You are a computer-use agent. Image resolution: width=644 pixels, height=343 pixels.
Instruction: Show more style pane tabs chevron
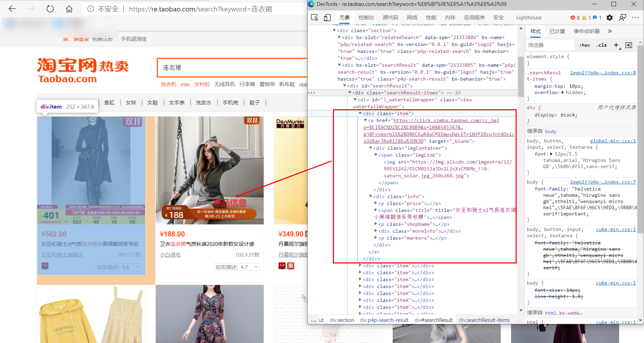610,31
